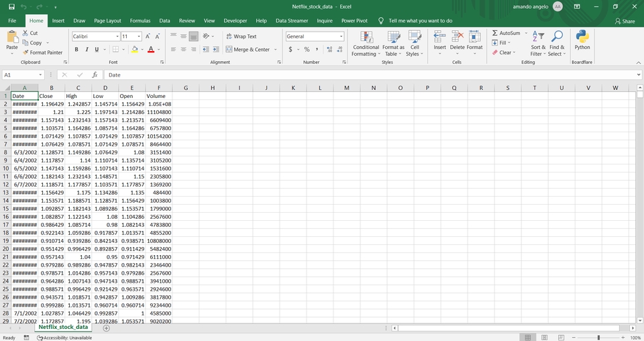Open Conditional Formatting icon

point(366,37)
